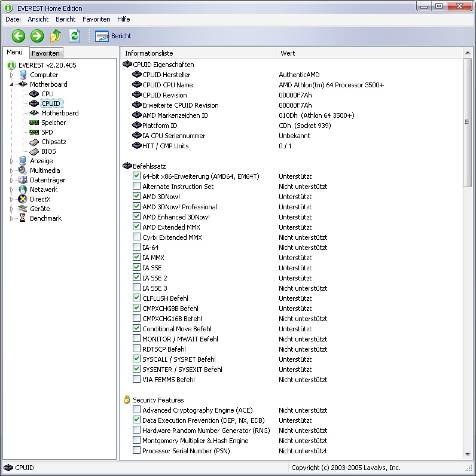Go forward with the green right arrow

[37, 36]
